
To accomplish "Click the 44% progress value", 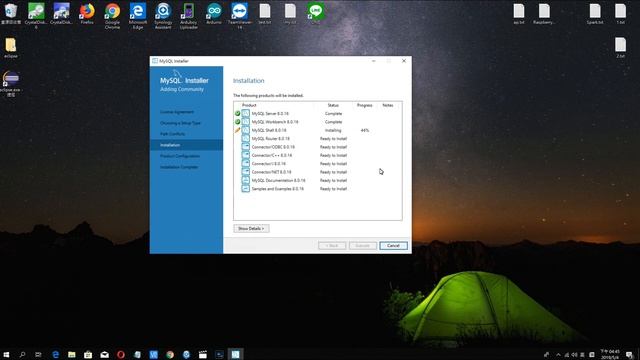I will 364,131.
